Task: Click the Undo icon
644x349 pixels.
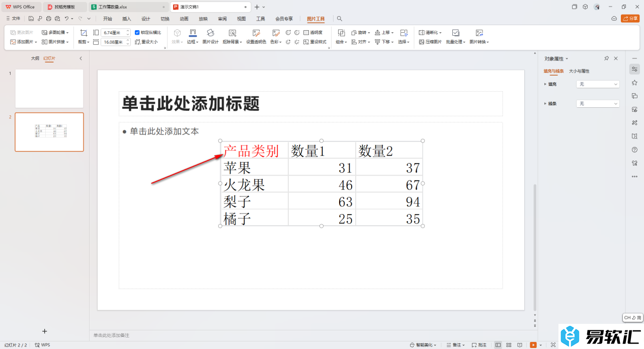Action: pyautogui.click(x=66, y=19)
